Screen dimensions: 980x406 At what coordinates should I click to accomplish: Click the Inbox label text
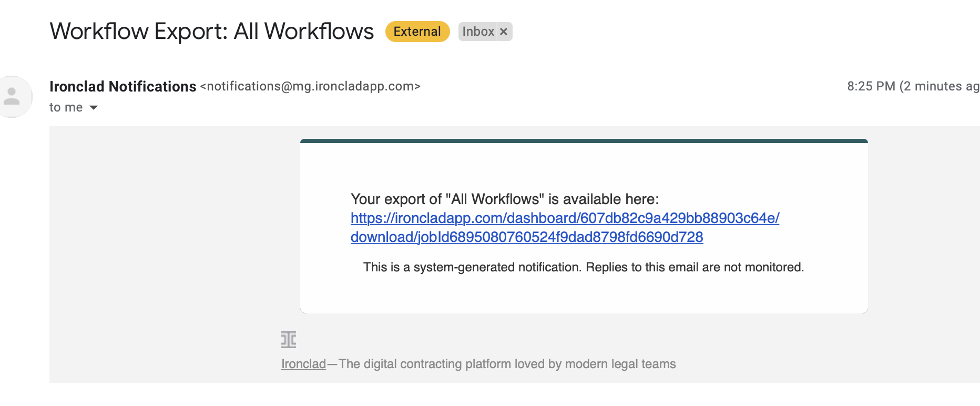[478, 32]
